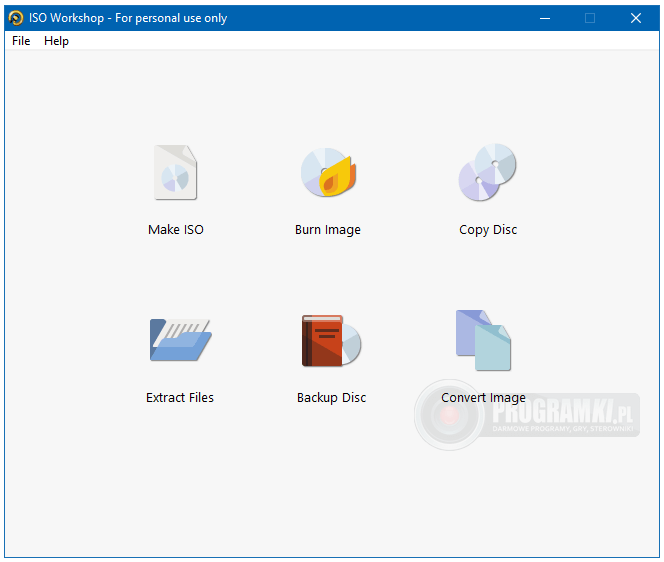Choose the Convert Image documents icon
Image resolution: width=664 pixels, height=562 pixels.
pos(483,340)
